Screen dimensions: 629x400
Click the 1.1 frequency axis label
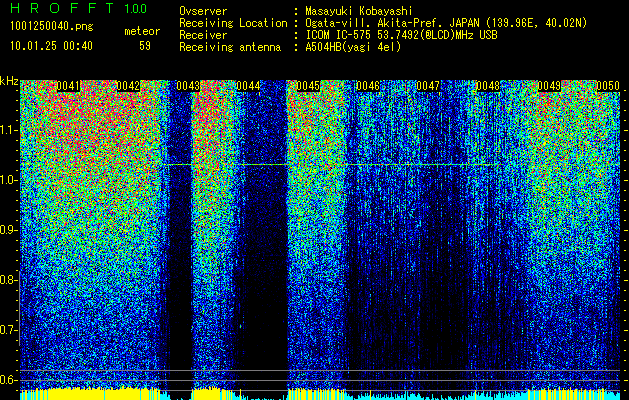pyautogui.click(x=8, y=130)
